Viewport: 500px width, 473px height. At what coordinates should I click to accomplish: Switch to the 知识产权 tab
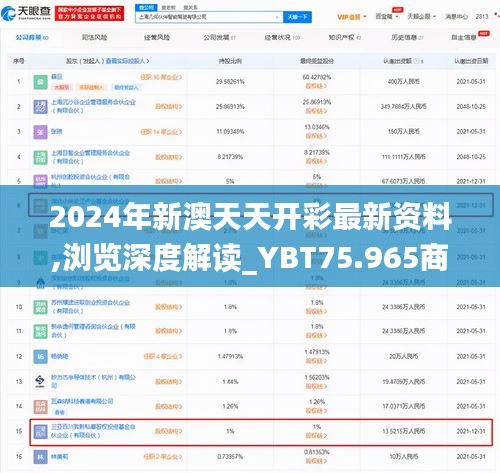click(x=344, y=37)
